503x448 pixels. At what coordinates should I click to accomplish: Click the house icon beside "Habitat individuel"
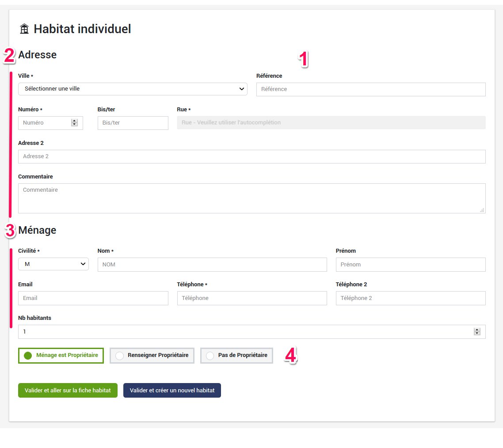tap(25, 28)
